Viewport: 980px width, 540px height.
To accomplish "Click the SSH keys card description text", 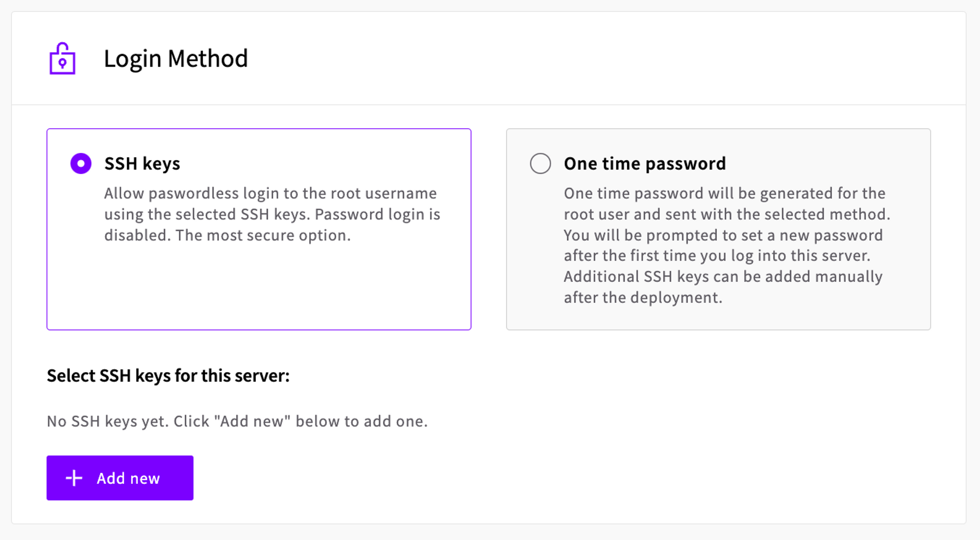I will [272, 214].
